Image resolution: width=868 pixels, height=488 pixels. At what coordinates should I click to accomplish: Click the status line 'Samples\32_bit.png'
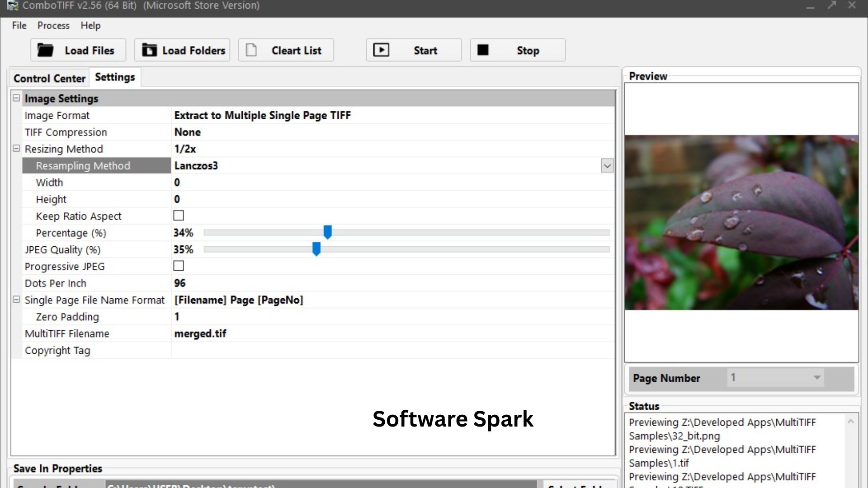(675, 436)
